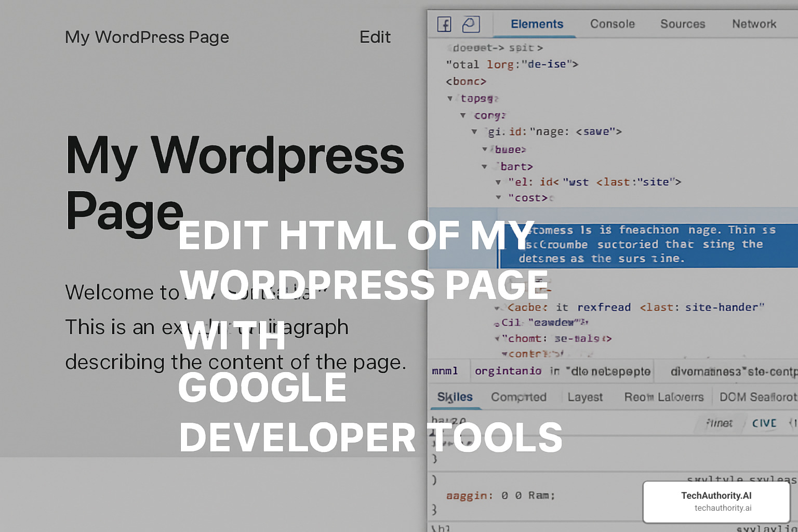Open the Network tab
Screen dimensions: 798x532
tap(754, 24)
